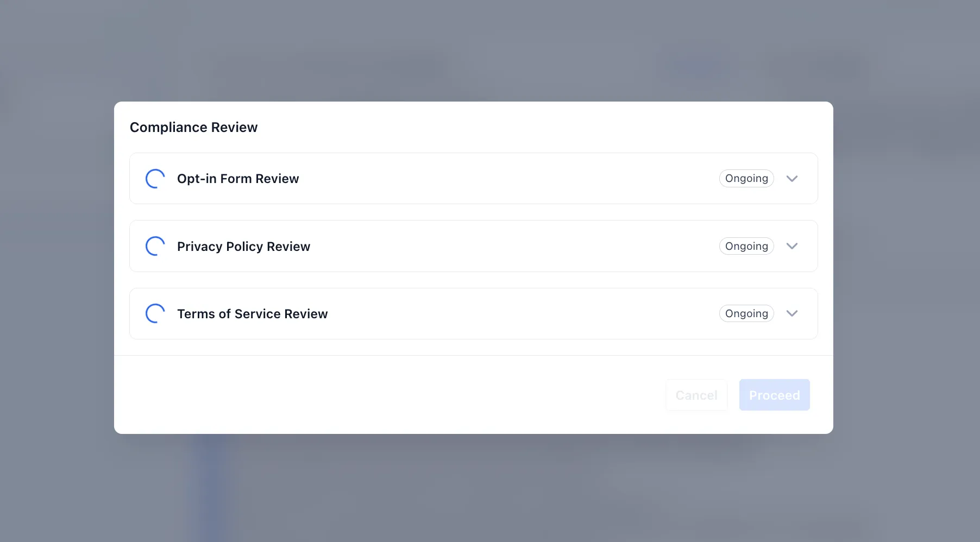Image resolution: width=980 pixels, height=542 pixels.
Task: Click the empty footer area left of Cancel
Action: (x=380, y=395)
